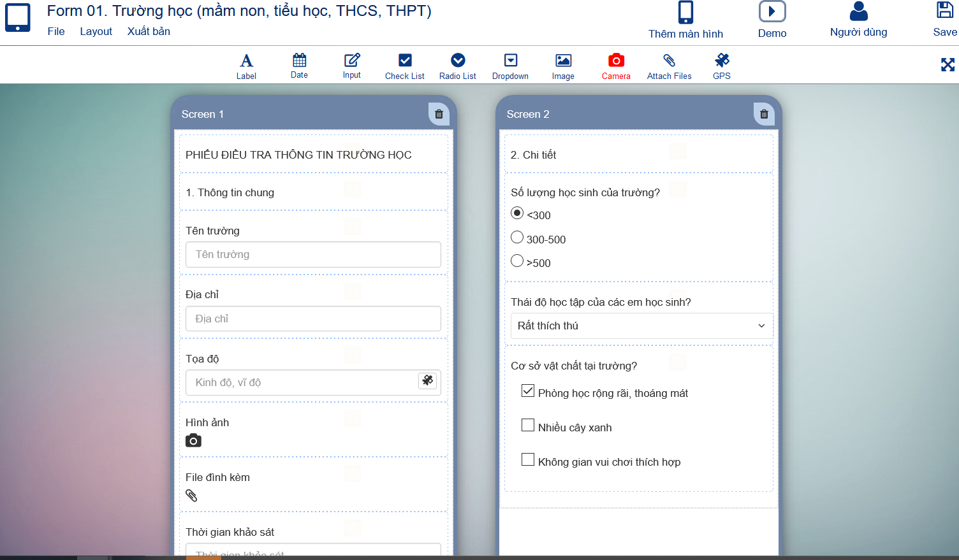The image size is (959, 560).
Task: Add a Date field from toolbar
Action: click(299, 66)
